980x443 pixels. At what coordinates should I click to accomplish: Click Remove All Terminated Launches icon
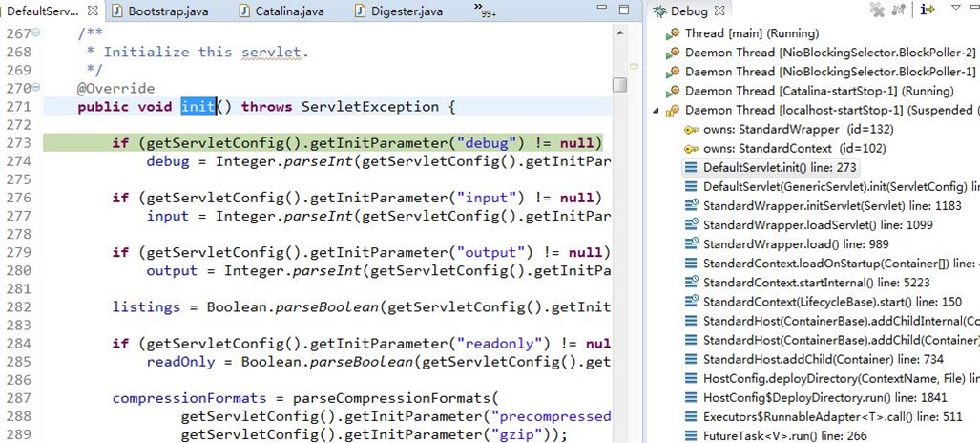(878, 10)
